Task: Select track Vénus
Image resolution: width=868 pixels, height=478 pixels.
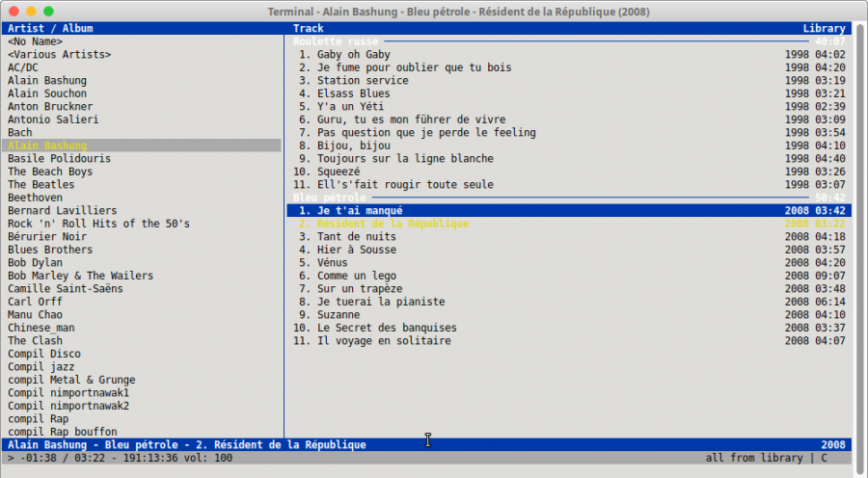Action: 569,263
